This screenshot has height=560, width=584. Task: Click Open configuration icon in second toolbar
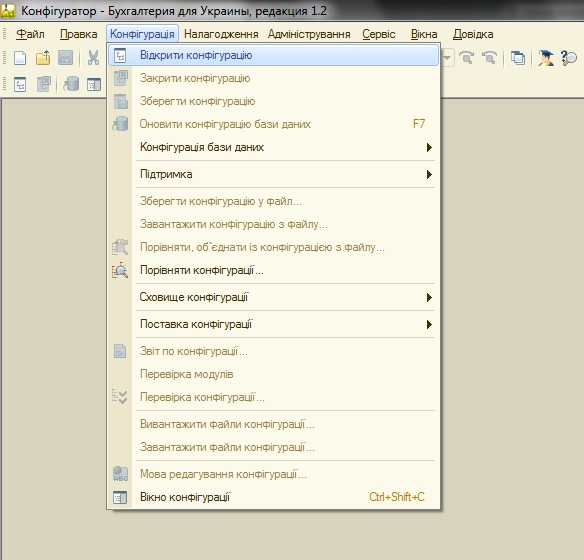point(20,84)
